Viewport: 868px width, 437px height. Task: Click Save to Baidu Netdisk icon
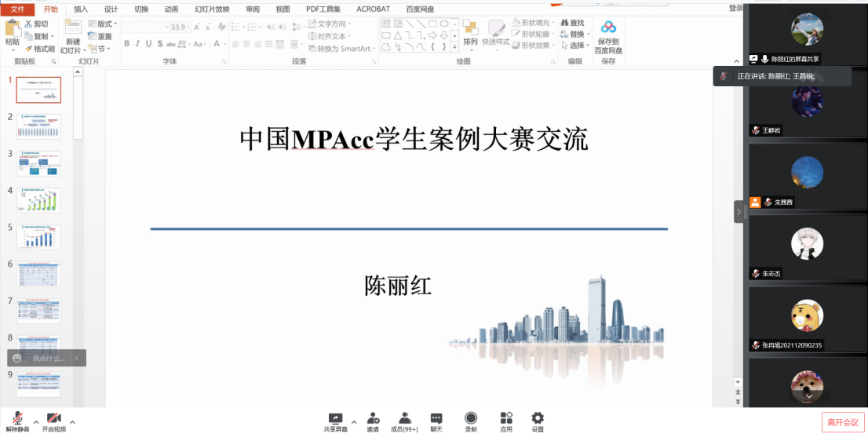pos(608,33)
